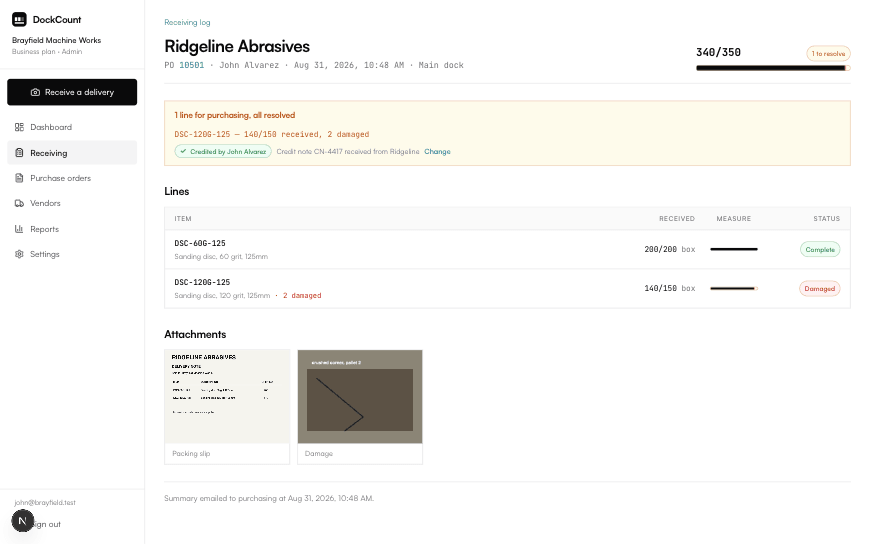Click the Dashboard grid icon

click(19, 127)
